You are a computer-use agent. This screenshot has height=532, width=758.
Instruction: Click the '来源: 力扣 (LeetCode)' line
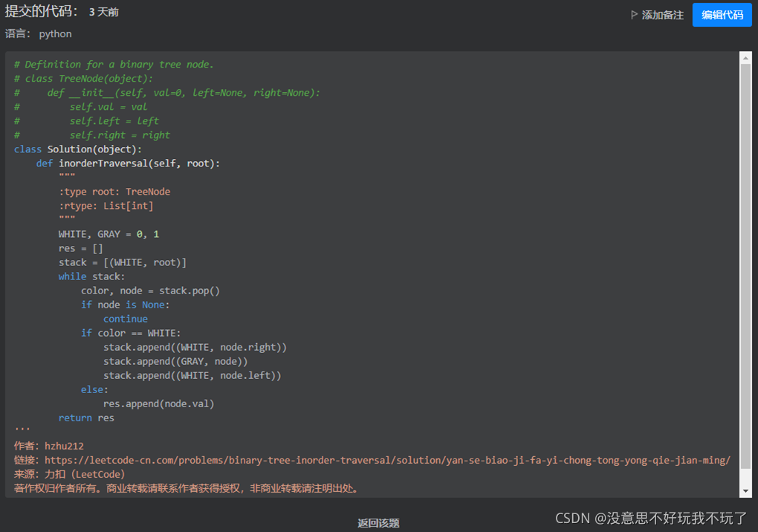point(70,474)
